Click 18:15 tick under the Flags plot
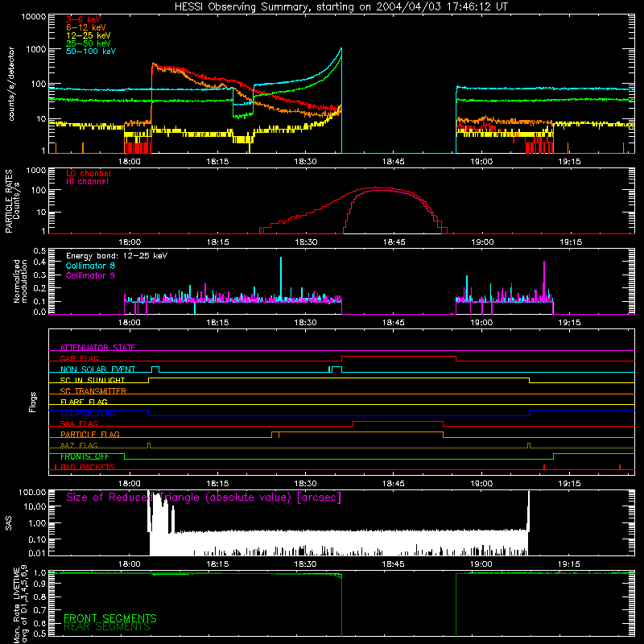644x644 pixels. point(217,484)
